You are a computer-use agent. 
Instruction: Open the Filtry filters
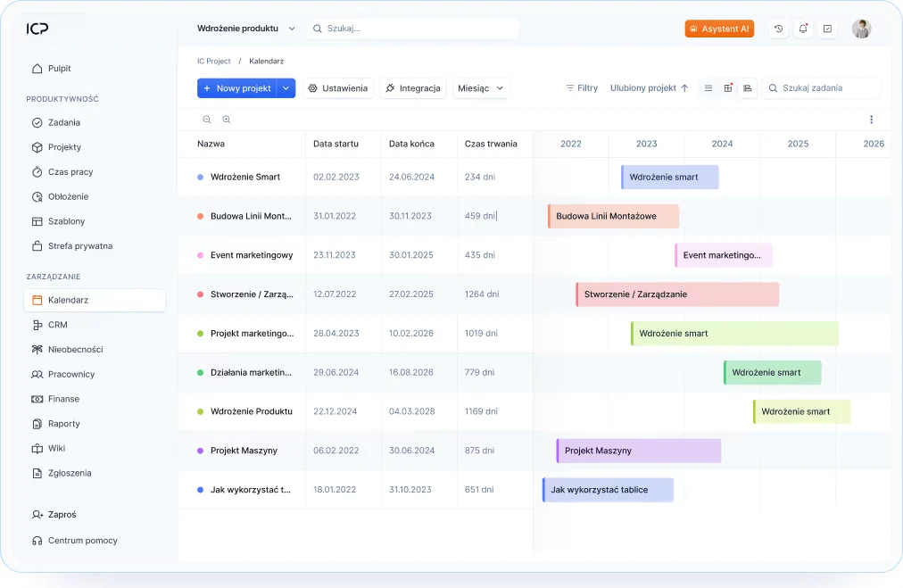[x=582, y=88]
